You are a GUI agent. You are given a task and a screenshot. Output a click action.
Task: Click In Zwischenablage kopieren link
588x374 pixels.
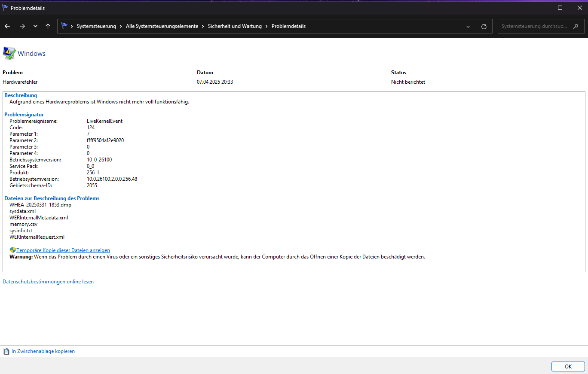43,351
